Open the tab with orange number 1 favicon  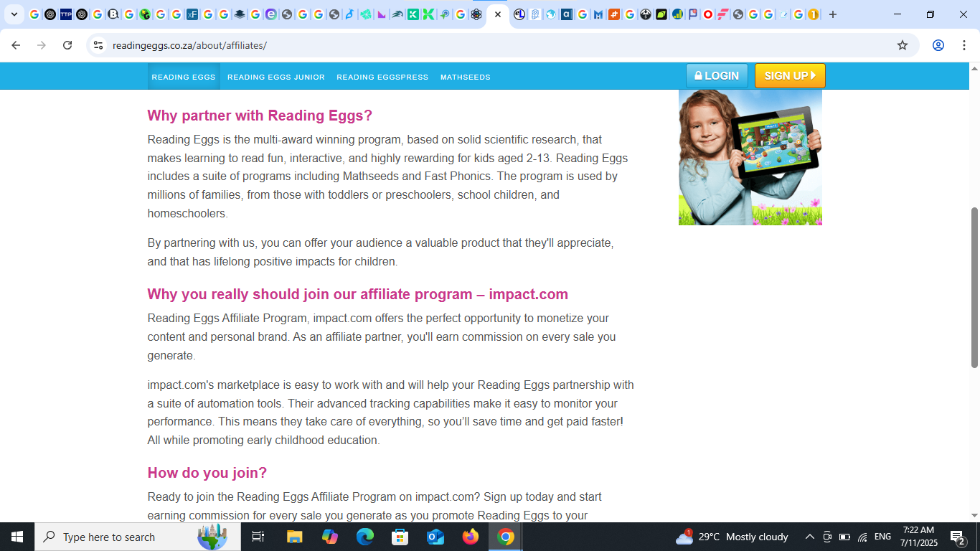pyautogui.click(x=813, y=14)
